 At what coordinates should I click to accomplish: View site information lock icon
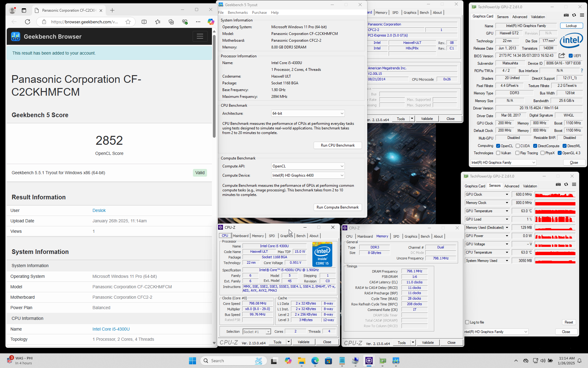click(x=44, y=22)
